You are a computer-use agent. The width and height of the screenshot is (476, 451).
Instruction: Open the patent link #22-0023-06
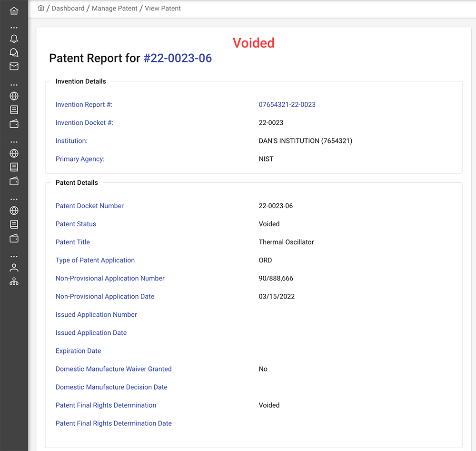(178, 58)
